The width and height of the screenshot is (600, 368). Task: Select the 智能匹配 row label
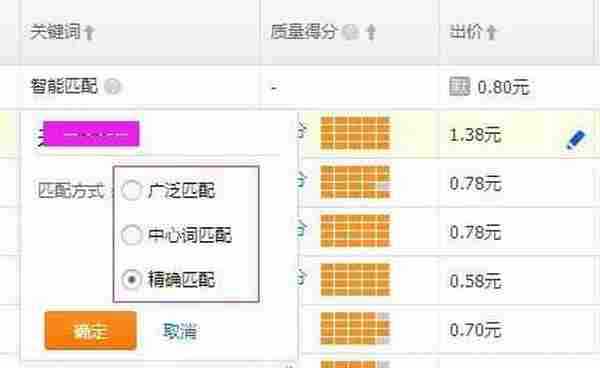pyautogui.click(x=64, y=86)
